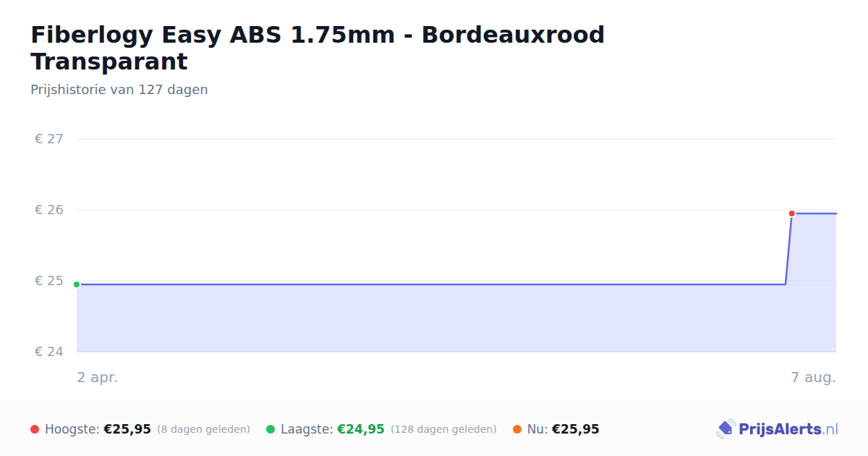Image resolution: width=868 pixels, height=456 pixels.
Task: Click the 8 dagen geleden note
Action: point(203,429)
